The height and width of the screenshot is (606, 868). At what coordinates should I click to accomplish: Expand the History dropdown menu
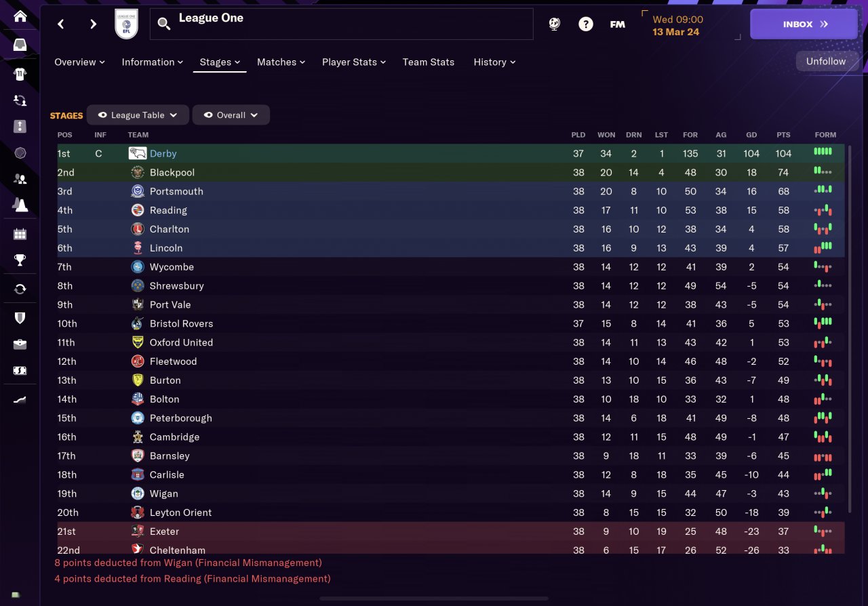click(494, 62)
